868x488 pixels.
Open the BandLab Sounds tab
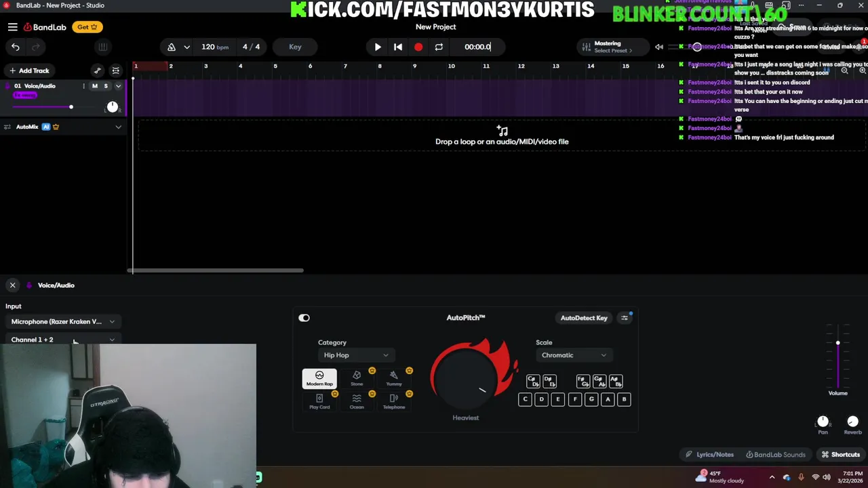coord(775,455)
